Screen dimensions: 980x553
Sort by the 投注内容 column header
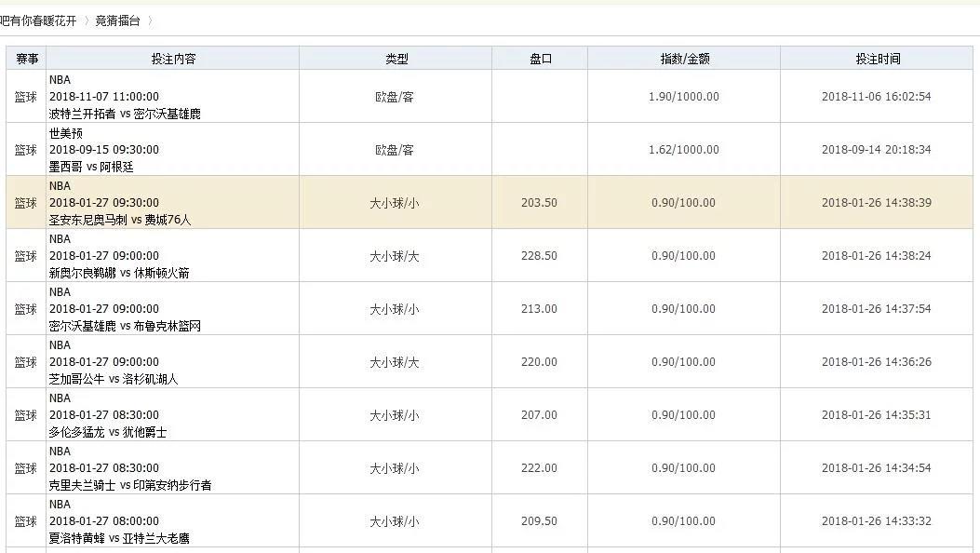click(x=173, y=59)
